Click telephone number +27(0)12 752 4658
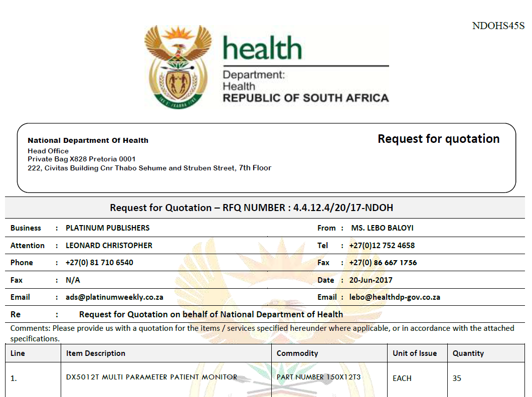The image size is (532, 397). (382, 245)
